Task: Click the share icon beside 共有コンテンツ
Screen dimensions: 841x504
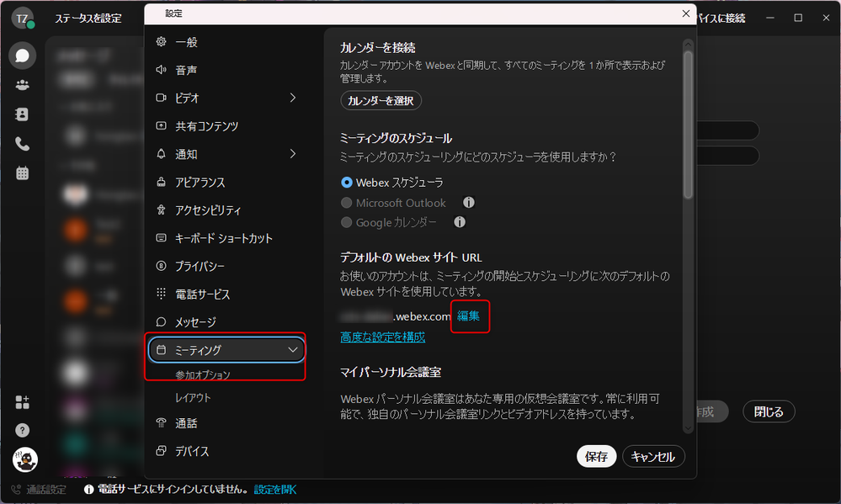Action: point(161,125)
